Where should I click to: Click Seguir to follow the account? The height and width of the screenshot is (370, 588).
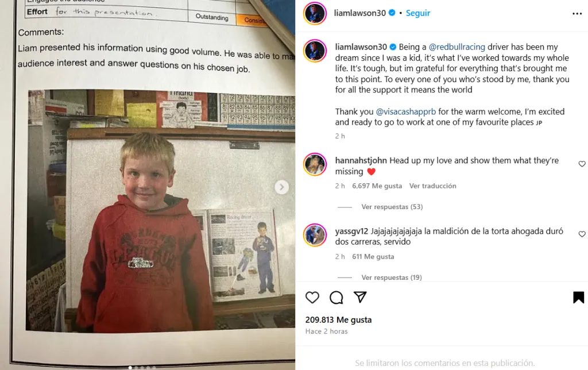(x=418, y=13)
